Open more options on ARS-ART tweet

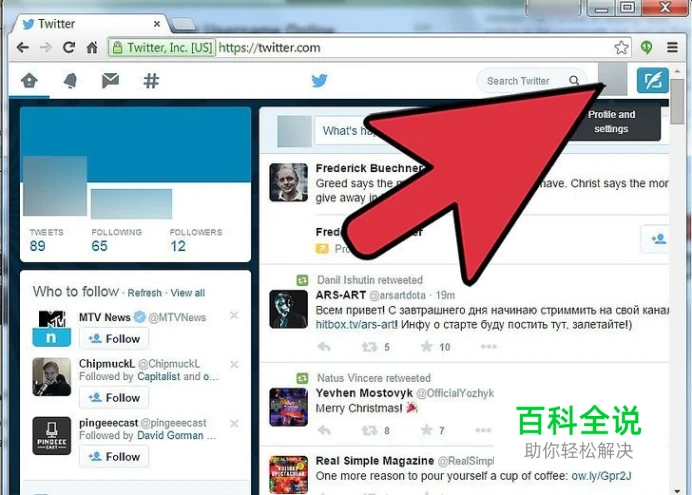(x=489, y=347)
